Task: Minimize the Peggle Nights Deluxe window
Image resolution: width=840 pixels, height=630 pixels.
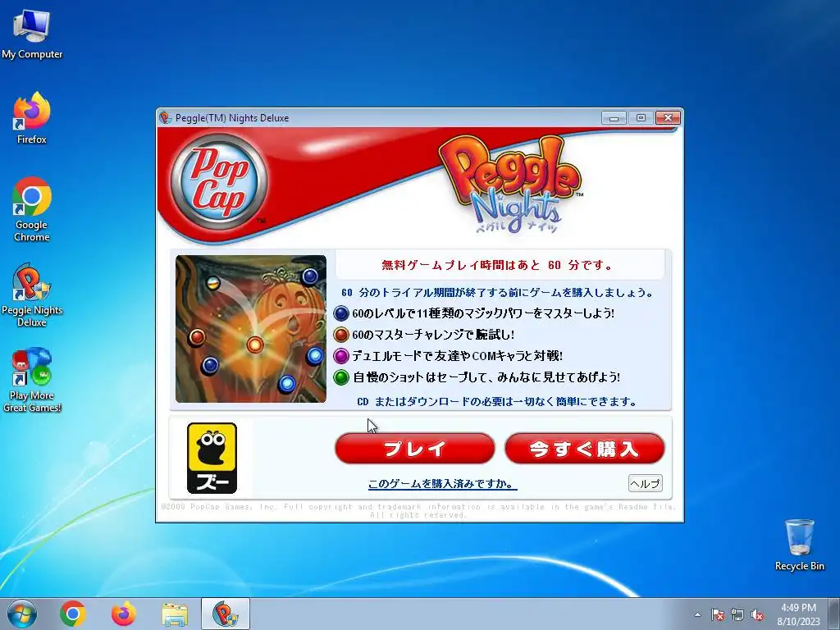Action: click(614, 118)
